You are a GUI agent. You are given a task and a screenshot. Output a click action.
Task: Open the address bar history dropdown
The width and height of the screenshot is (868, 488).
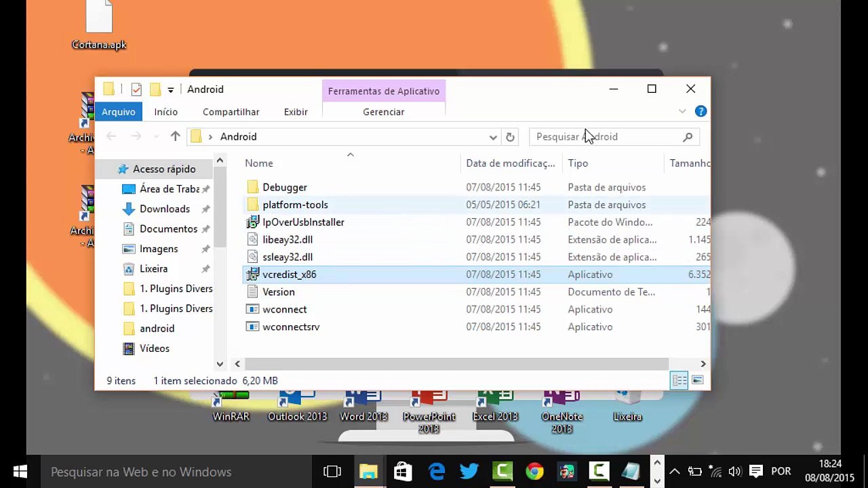point(493,137)
